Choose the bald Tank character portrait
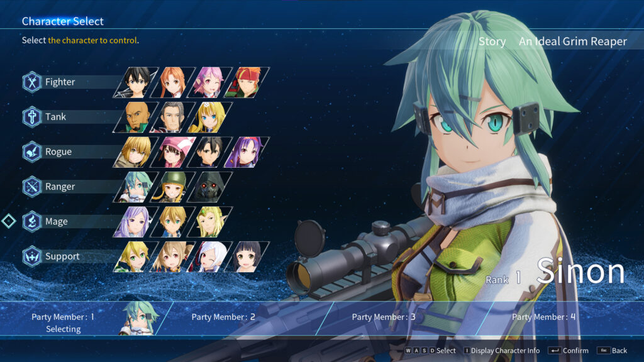This screenshot has width=644, height=362. tap(136, 118)
